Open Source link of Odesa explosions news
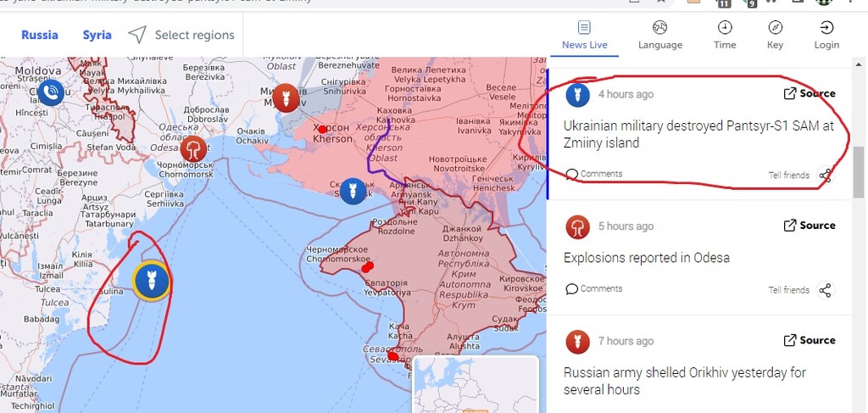This screenshot has width=868, height=413. click(810, 226)
